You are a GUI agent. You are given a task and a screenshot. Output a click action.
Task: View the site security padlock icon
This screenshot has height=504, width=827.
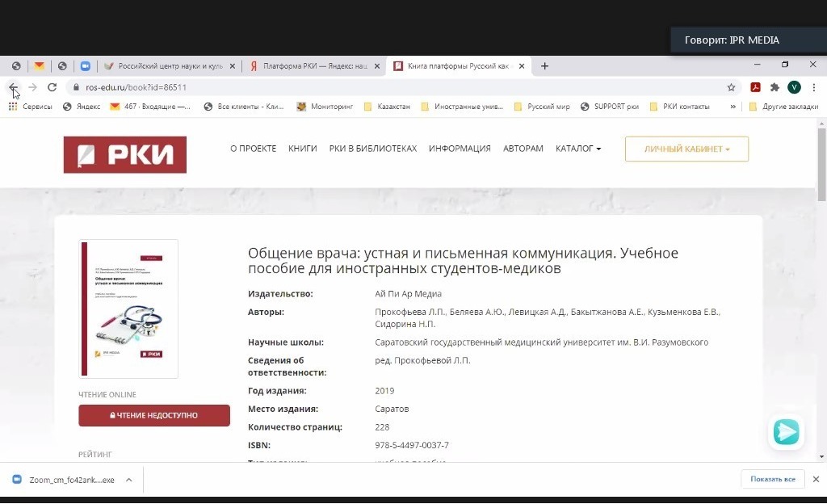76,87
